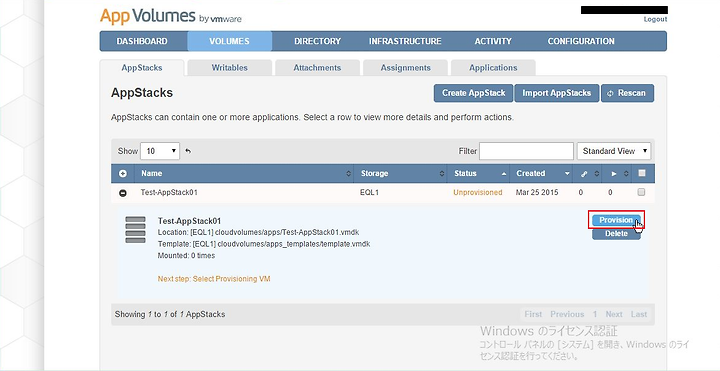Open the VOLUMES menu
This screenshot has width=720, height=371.
pyautogui.click(x=230, y=41)
